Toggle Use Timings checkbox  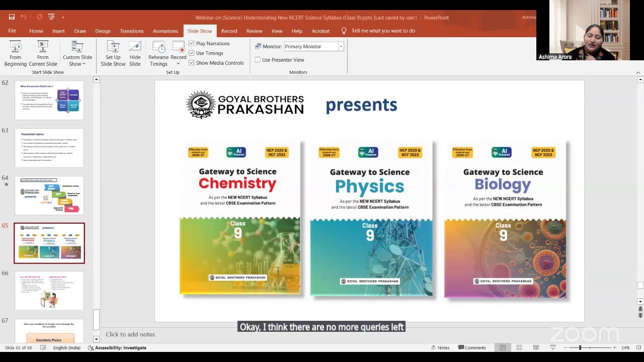pyautogui.click(x=191, y=53)
